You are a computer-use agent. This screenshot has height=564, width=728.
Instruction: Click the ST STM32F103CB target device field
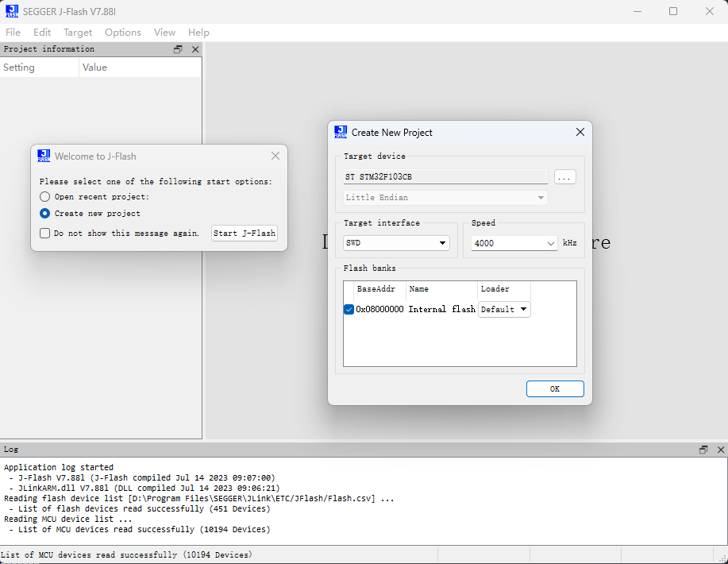pyautogui.click(x=445, y=176)
